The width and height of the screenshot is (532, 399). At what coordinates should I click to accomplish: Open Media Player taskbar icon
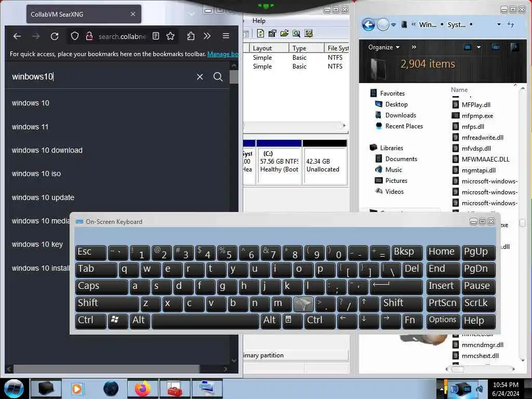pos(77,389)
